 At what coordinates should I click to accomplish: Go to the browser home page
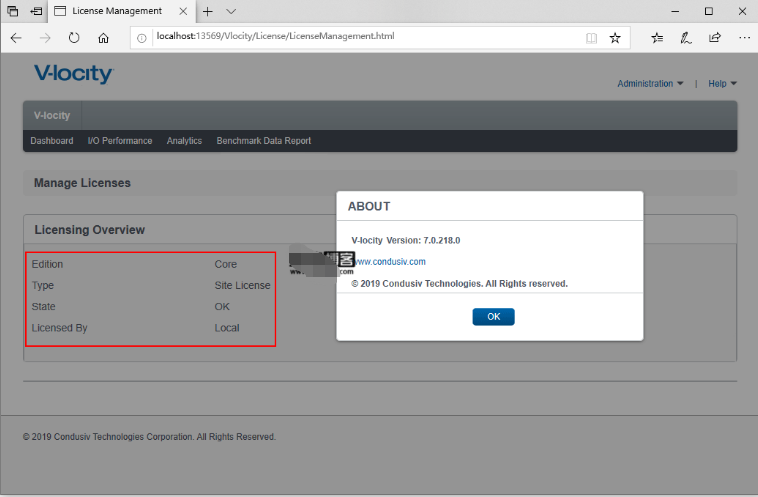[103, 38]
